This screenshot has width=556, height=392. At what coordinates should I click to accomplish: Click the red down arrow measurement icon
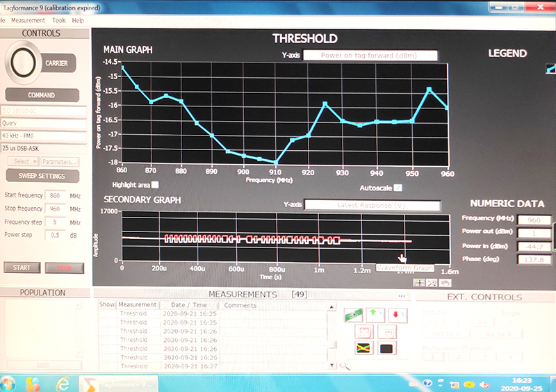pos(396,315)
